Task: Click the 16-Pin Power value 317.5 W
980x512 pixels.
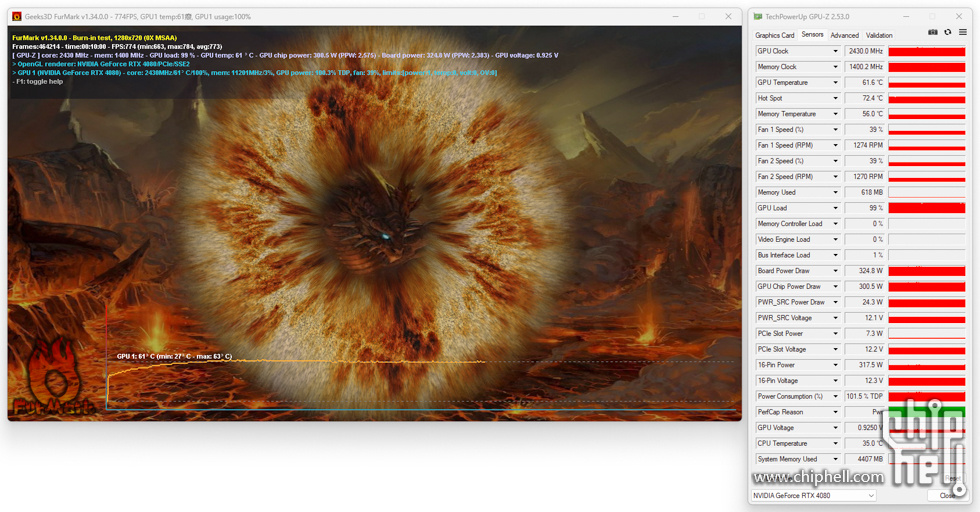Action: tap(864, 365)
